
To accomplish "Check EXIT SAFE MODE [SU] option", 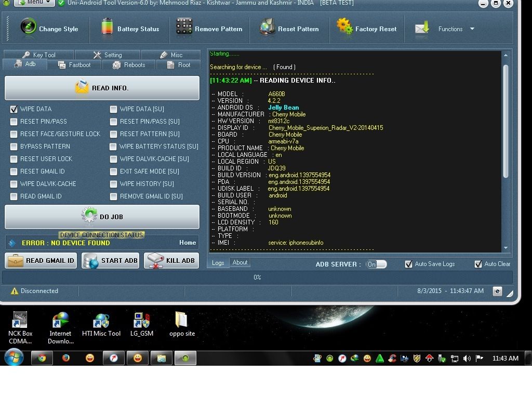I will pos(113,171).
